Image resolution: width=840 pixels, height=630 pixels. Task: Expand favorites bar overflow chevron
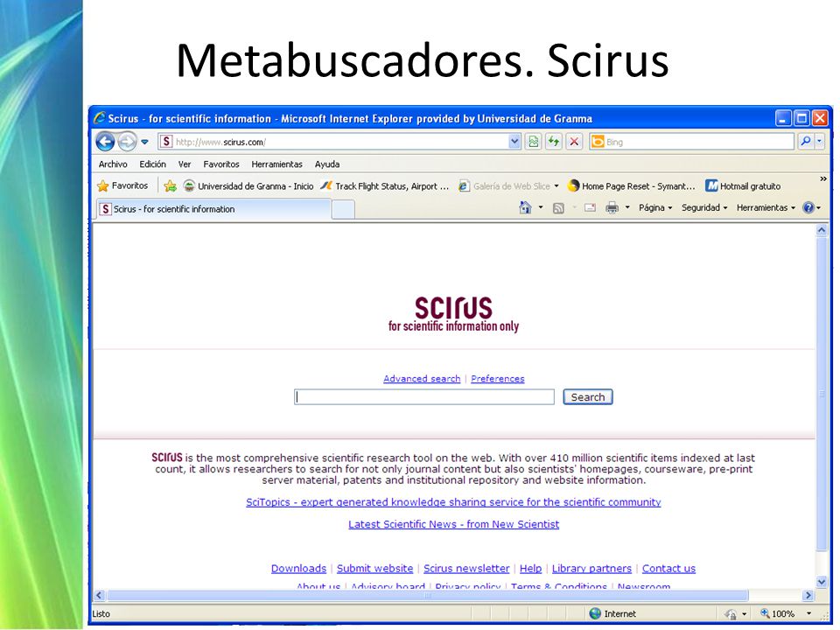click(x=823, y=178)
